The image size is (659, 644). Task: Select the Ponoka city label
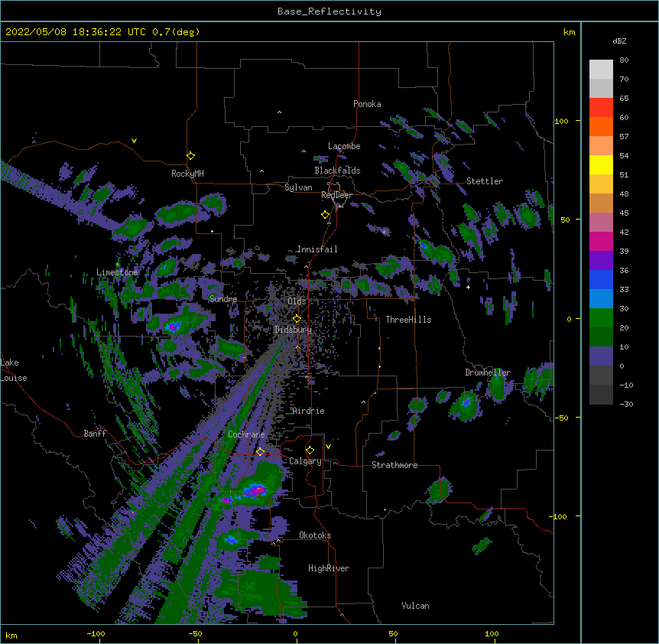tap(367, 104)
